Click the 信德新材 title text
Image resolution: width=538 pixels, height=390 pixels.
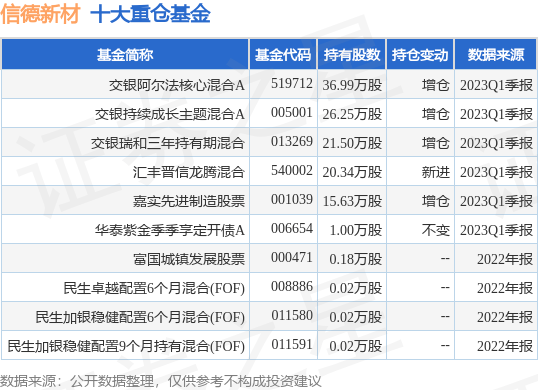coord(40,14)
